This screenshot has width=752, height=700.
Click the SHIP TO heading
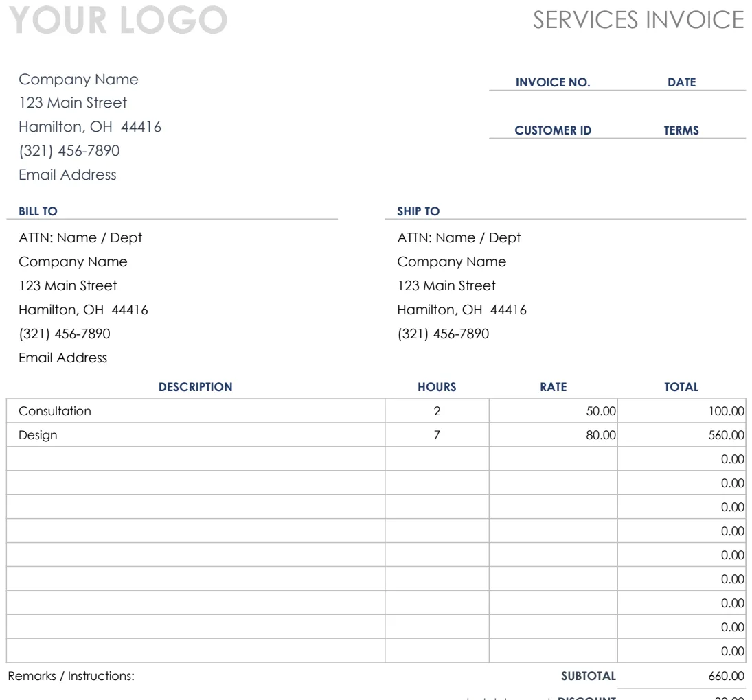[418, 211]
